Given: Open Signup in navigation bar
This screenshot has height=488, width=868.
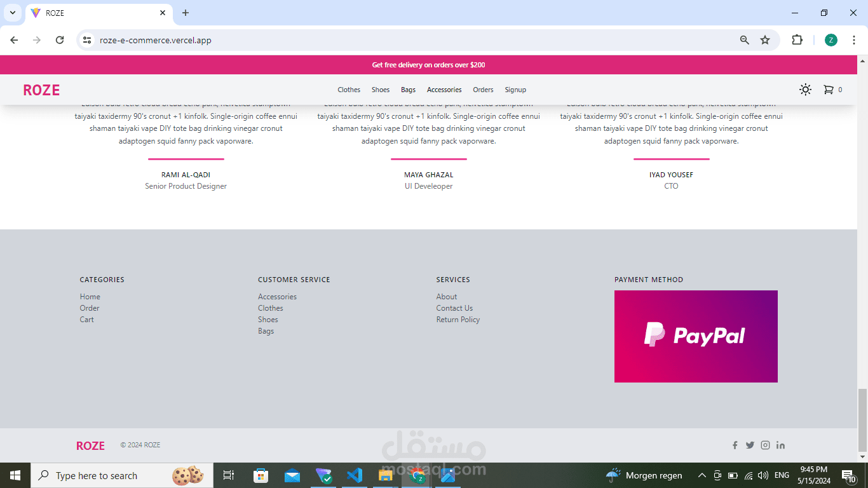Looking at the screenshot, I should [515, 90].
